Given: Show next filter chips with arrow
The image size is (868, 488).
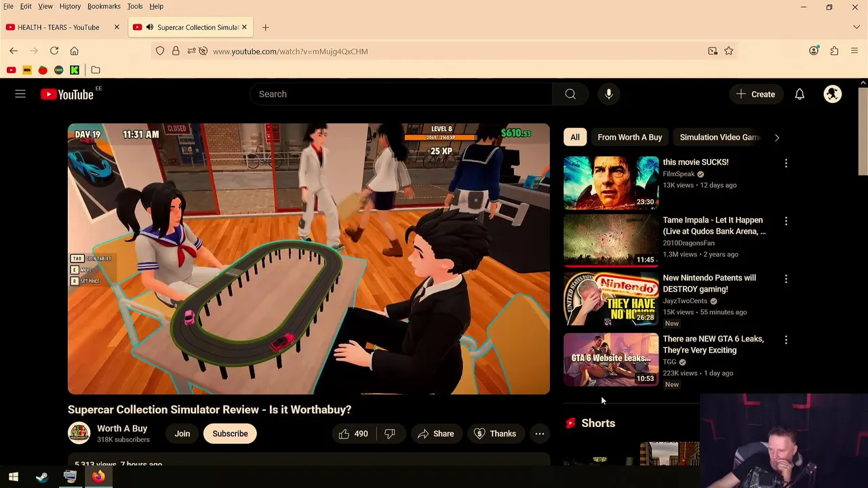Looking at the screenshot, I should [776, 138].
